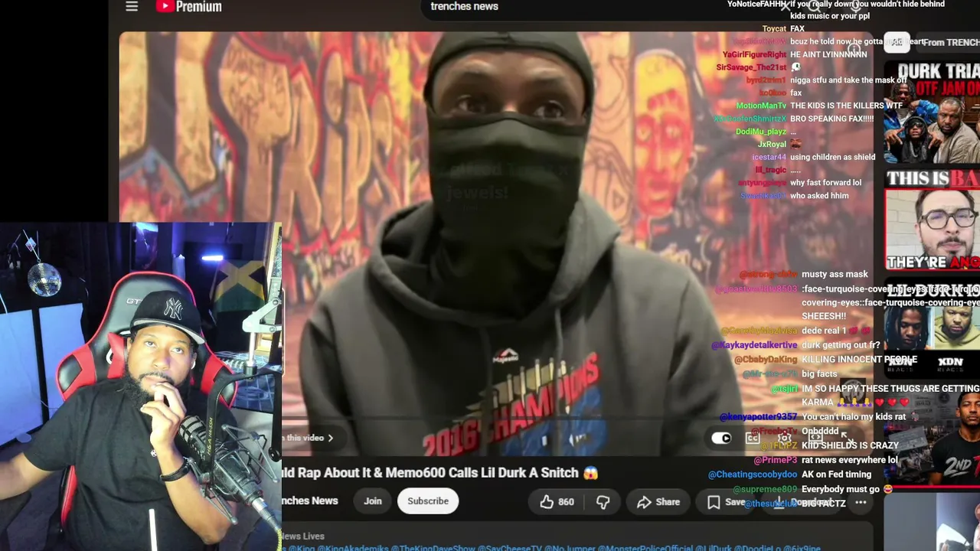
Task: Share the video using the Share button
Action: point(658,502)
